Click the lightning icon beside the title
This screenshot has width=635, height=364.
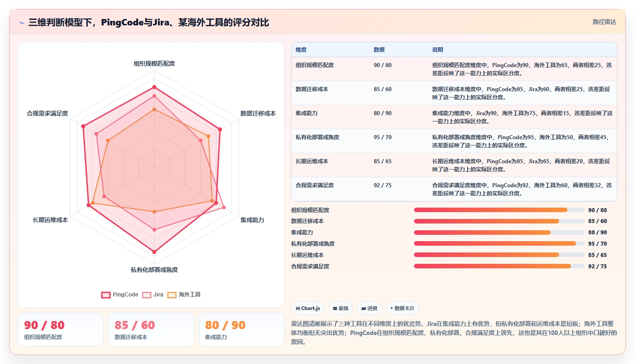tap(22, 23)
